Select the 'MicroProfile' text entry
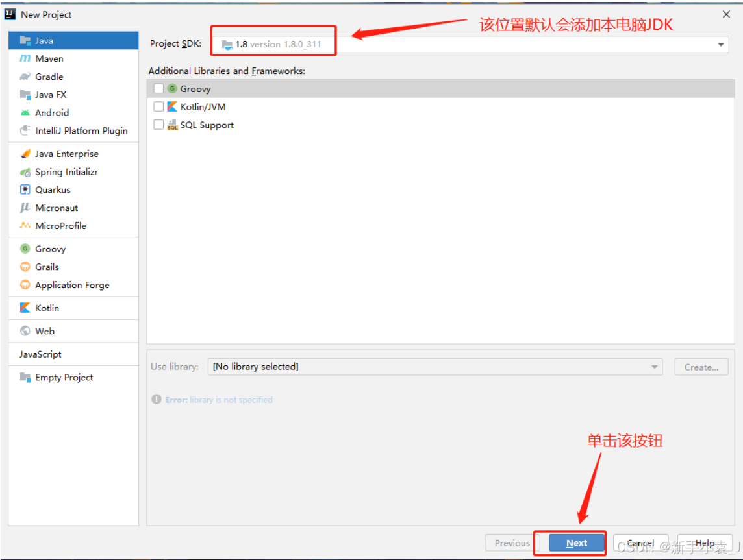This screenshot has height=560, width=743. [x=60, y=226]
